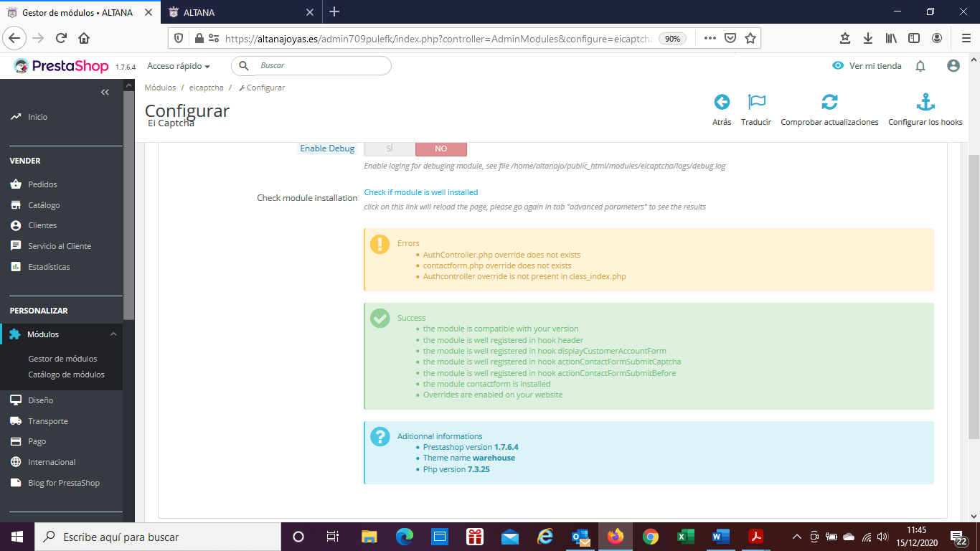Click Comprobar actualizaciones refresh icon
This screenshot has height=551, width=980.
(x=829, y=102)
